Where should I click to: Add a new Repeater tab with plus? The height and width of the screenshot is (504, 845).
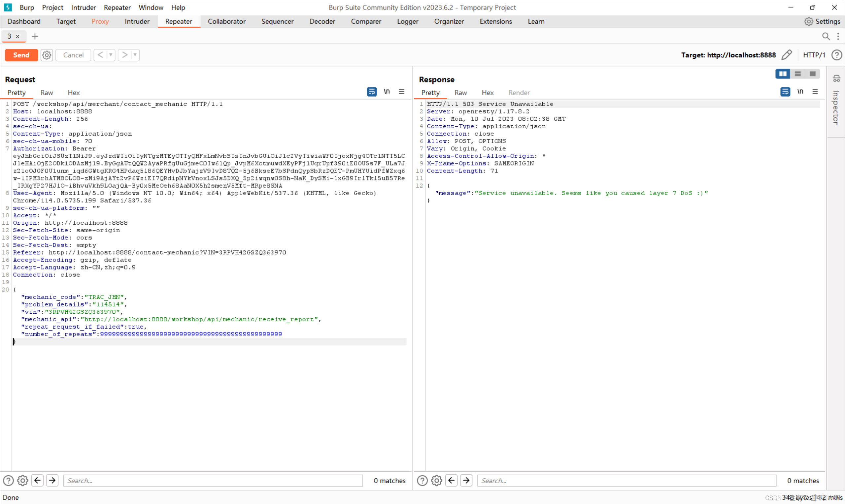35,36
